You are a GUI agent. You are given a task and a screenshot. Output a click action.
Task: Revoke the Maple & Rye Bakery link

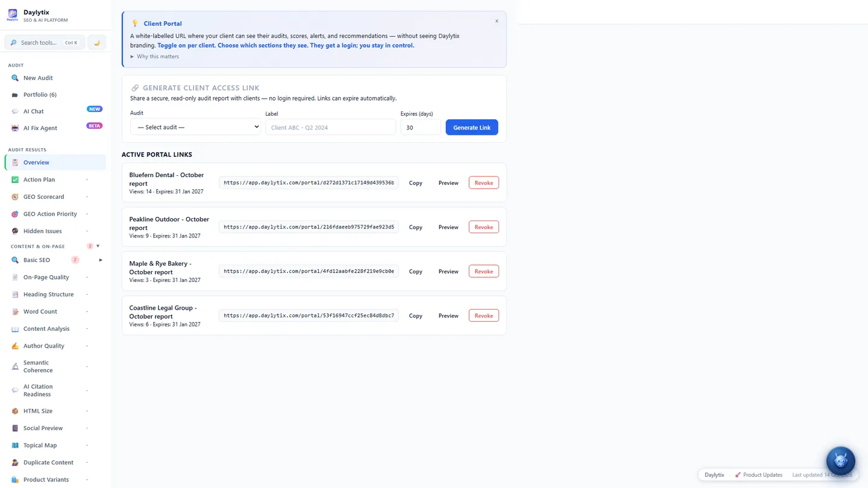[484, 271]
